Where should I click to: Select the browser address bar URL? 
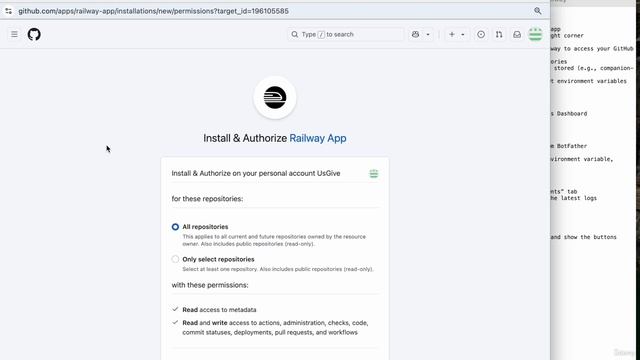pos(153,11)
